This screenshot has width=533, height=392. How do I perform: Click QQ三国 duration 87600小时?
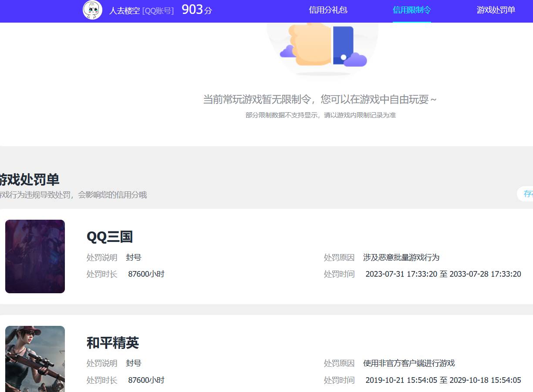coord(146,274)
